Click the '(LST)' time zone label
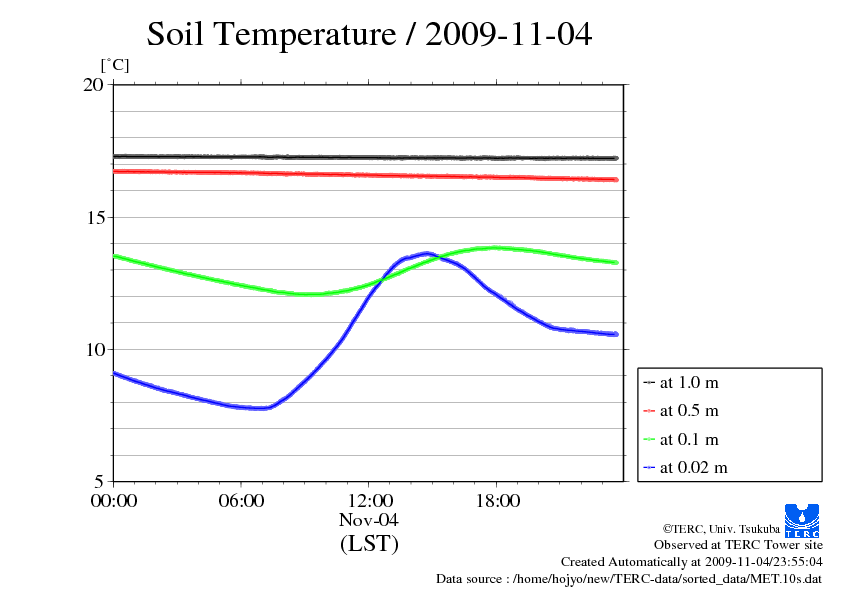842x595 pixels. [369, 544]
